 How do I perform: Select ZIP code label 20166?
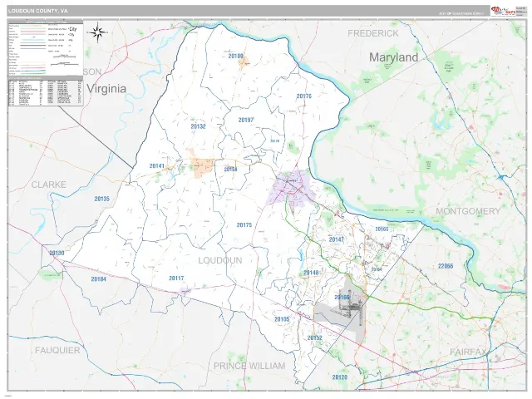click(342, 298)
